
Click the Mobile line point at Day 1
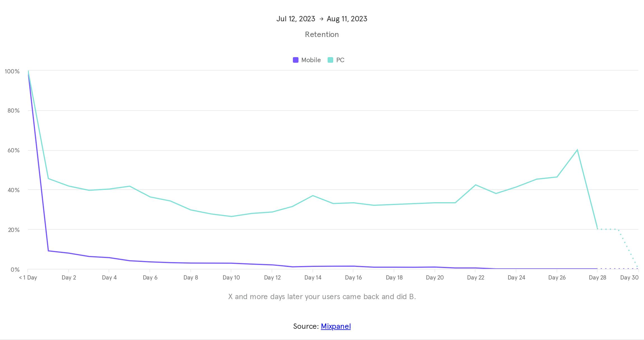coord(48,251)
